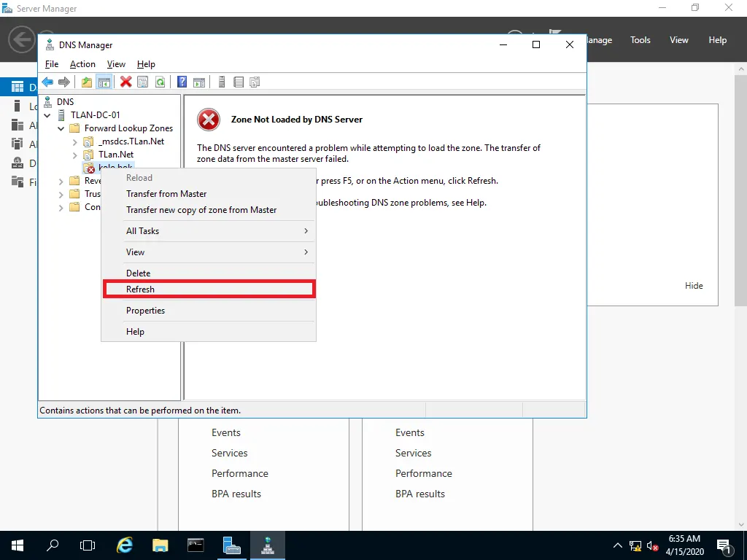Click the lined list icon in DNS toolbar
This screenshot has width=747, height=560.
[239, 82]
